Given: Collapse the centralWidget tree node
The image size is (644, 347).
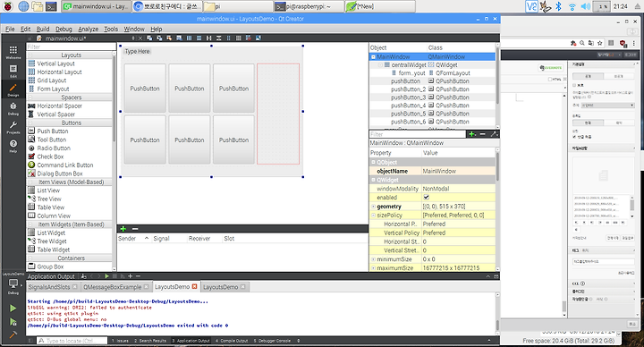Looking at the screenshot, I should click(x=380, y=65).
